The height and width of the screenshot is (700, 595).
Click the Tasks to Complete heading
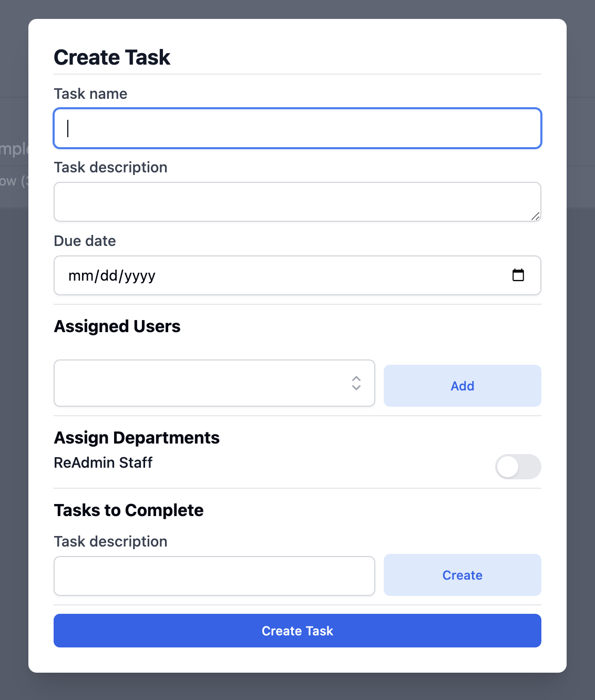pyautogui.click(x=128, y=510)
